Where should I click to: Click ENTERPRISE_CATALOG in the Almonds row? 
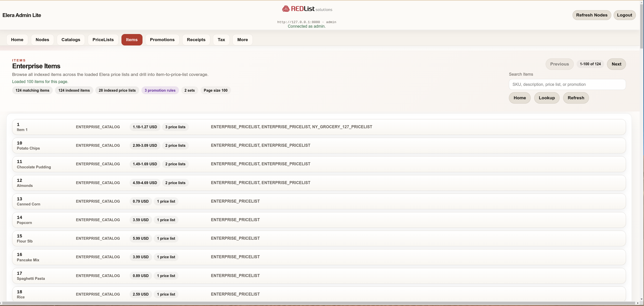pyautogui.click(x=98, y=183)
